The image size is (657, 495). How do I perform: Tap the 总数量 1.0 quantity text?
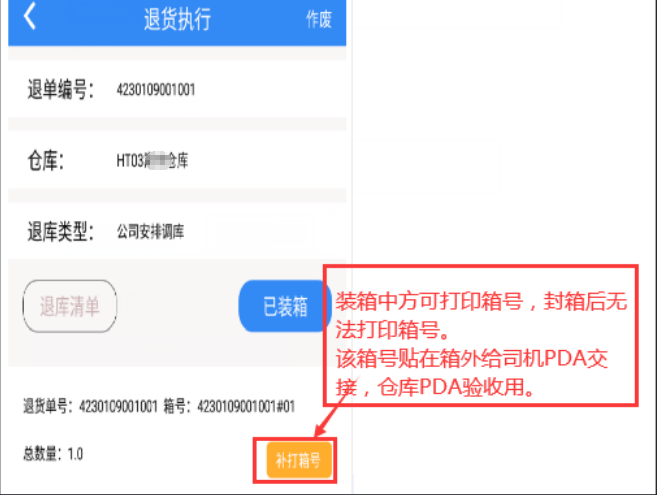click(x=53, y=454)
